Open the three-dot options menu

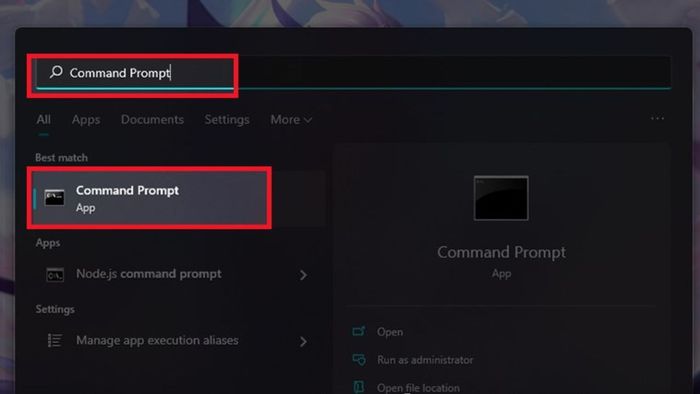pyautogui.click(x=657, y=119)
